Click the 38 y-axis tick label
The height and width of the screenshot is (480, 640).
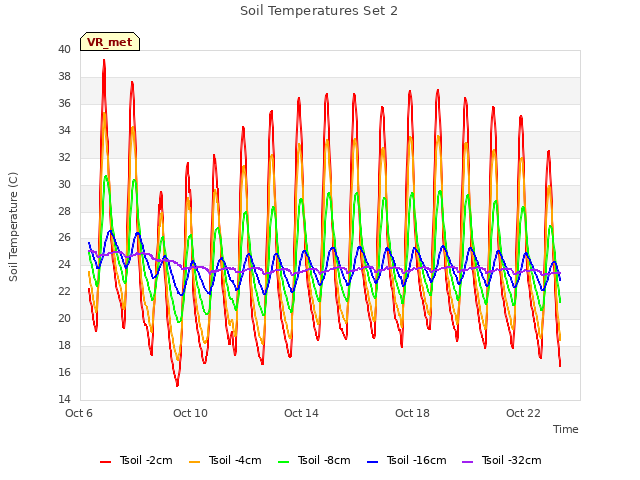point(64,76)
